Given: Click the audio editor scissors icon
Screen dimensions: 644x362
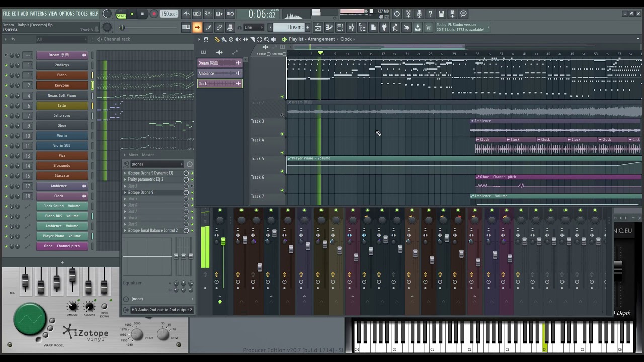Looking at the screenshot, I should [408, 14].
